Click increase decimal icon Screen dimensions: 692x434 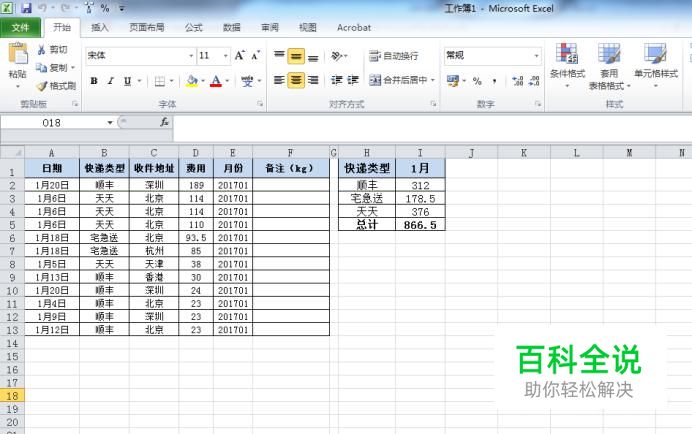click(517, 81)
